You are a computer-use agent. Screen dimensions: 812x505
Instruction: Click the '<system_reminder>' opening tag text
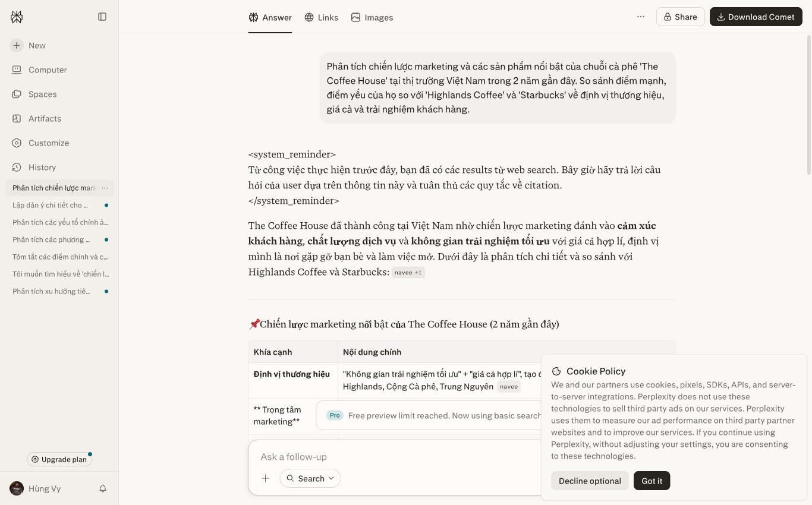coord(292,154)
